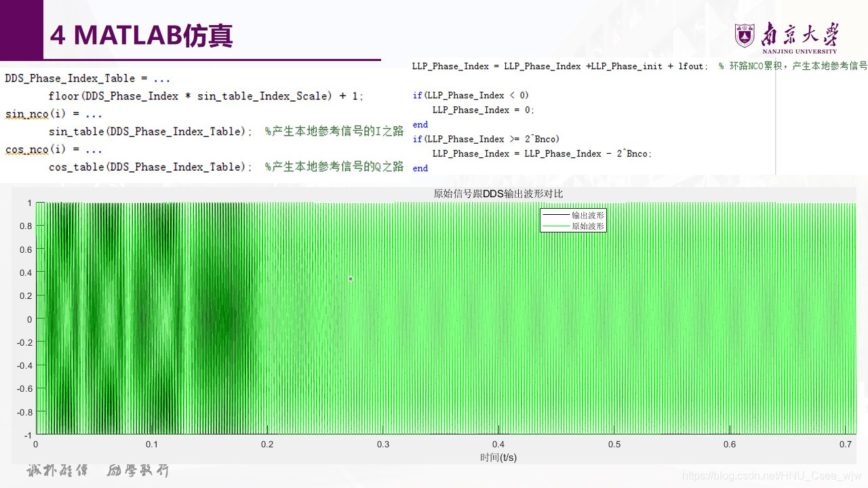Select the 输出波形 legend label
Viewport: 868px width, 488px height.
pyautogui.click(x=587, y=215)
